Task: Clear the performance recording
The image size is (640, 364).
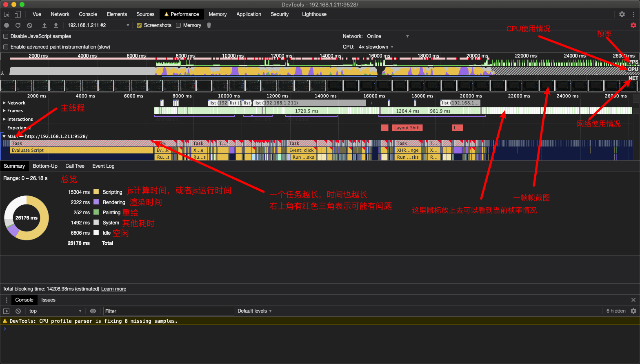Action: tap(29, 25)
